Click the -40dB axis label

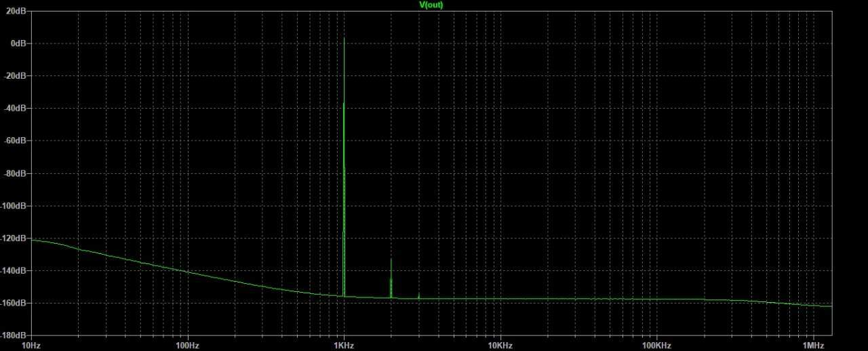(x=16, y=109)
